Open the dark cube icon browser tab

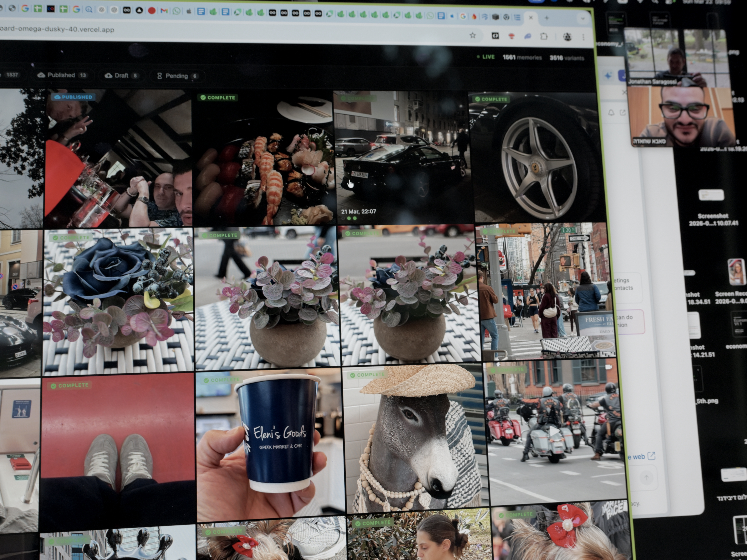(495, 17)
